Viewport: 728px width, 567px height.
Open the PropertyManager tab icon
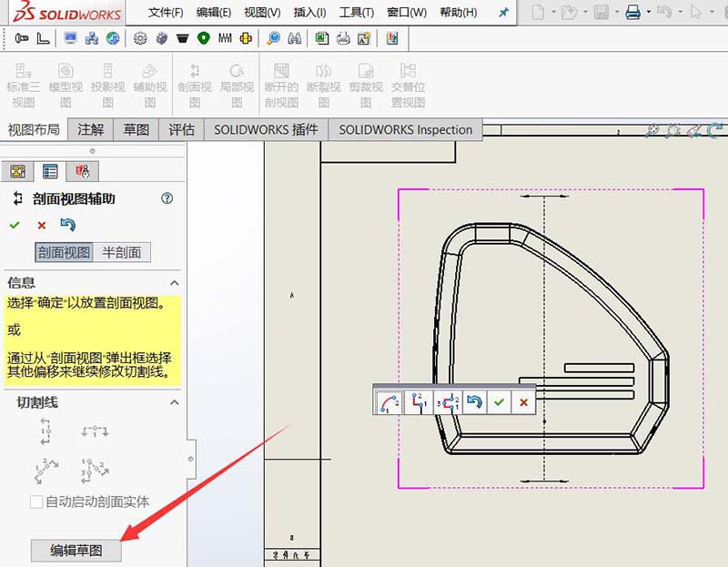pos(50,171)
